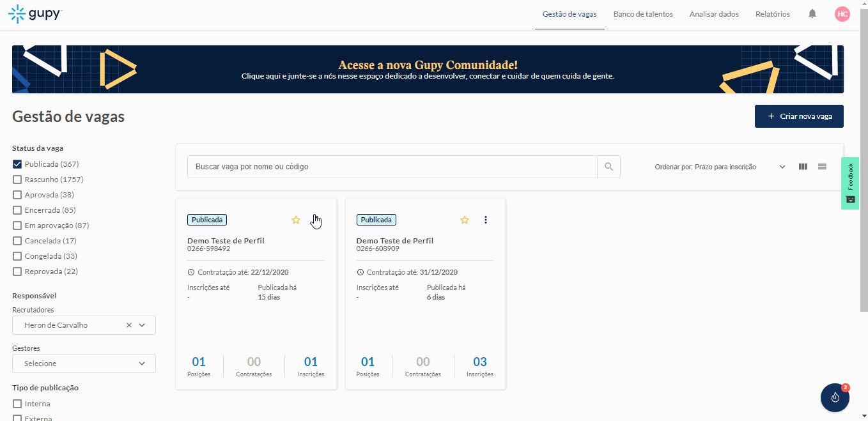
Task: Switch to column card view
Action: click(x=803, y=167)
